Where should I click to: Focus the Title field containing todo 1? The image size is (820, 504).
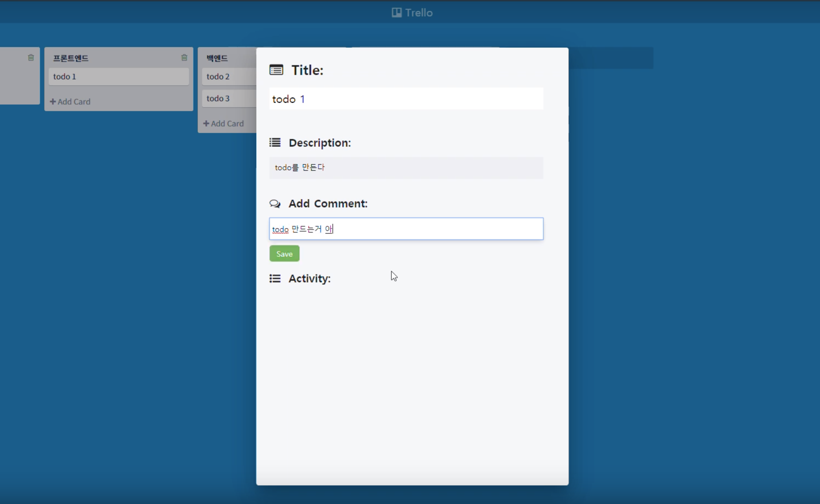tap(406, 99)
